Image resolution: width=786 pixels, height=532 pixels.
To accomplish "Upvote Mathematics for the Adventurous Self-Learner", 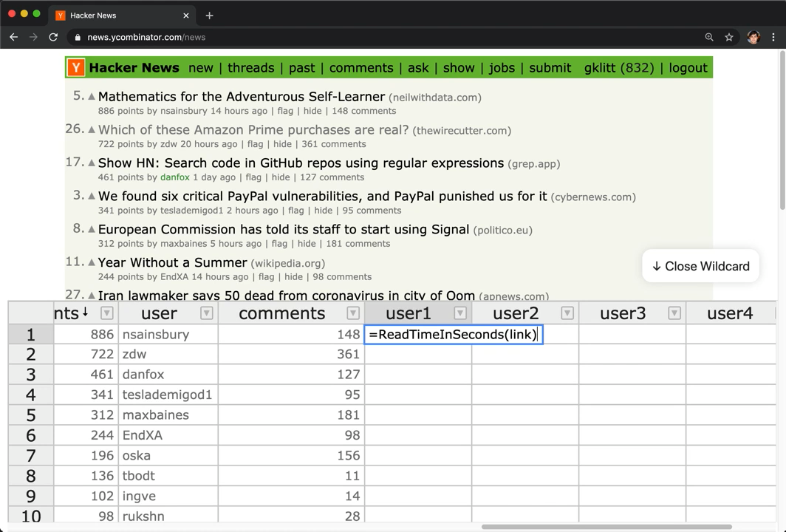I will (x=92, y=96).
